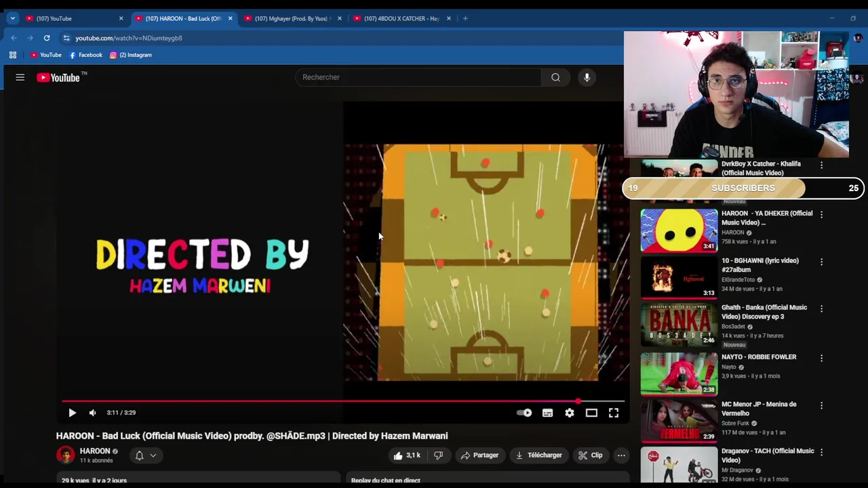868x488 pixels.
Task: Go forward in browser history
Action: (x=30, y=38)
